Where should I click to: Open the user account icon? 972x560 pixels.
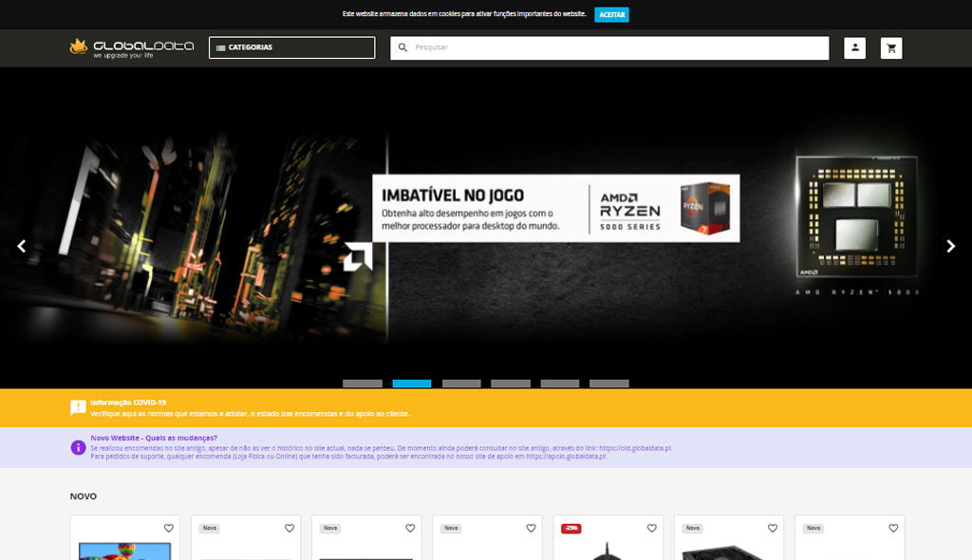pyautogui.click(x=855, y=47)
